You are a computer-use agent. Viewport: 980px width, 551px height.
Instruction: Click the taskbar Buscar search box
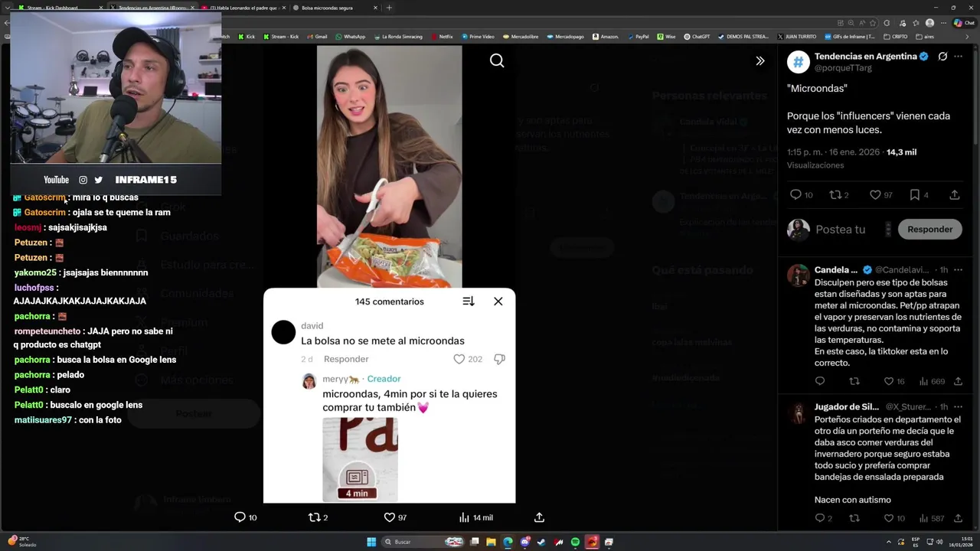click(x=423, y=542)
